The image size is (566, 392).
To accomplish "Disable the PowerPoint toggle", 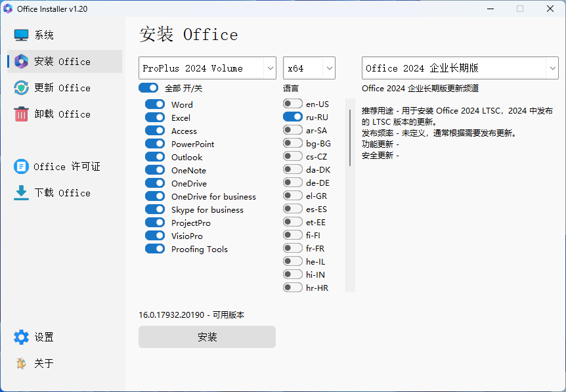I will (155, 144).
